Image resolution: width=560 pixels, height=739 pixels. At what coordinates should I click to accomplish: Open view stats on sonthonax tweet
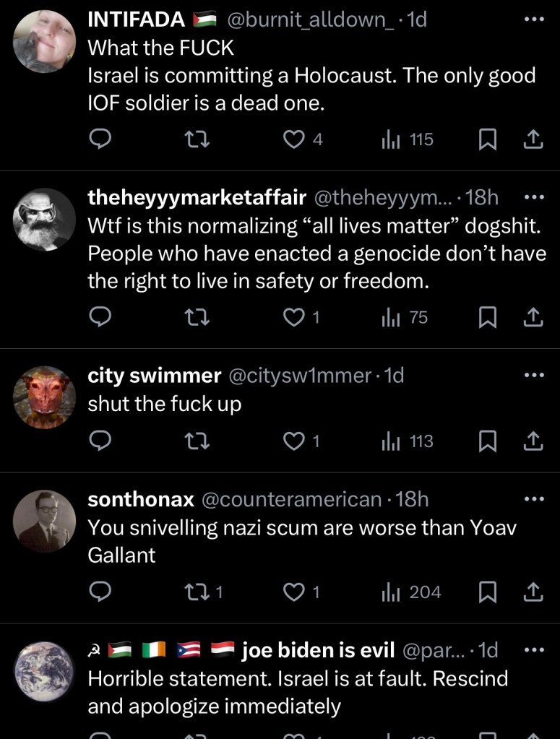tap(410, 592)
